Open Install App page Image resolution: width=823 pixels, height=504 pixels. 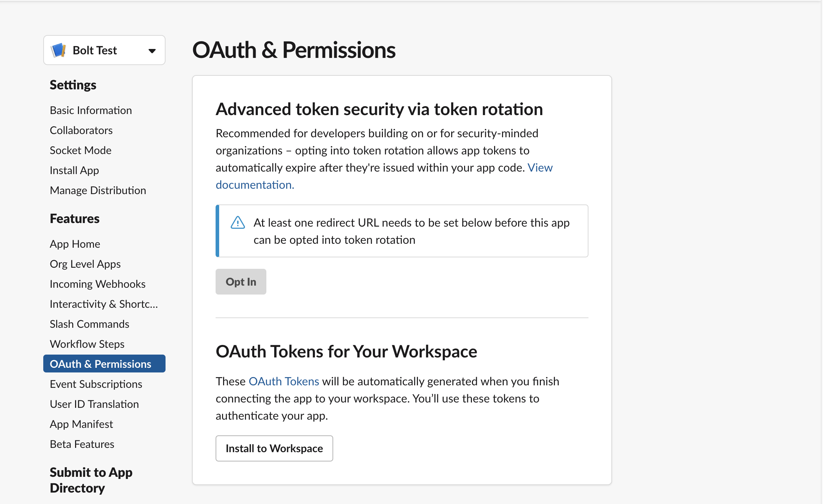pyautogui.click(x=74, y=170)
